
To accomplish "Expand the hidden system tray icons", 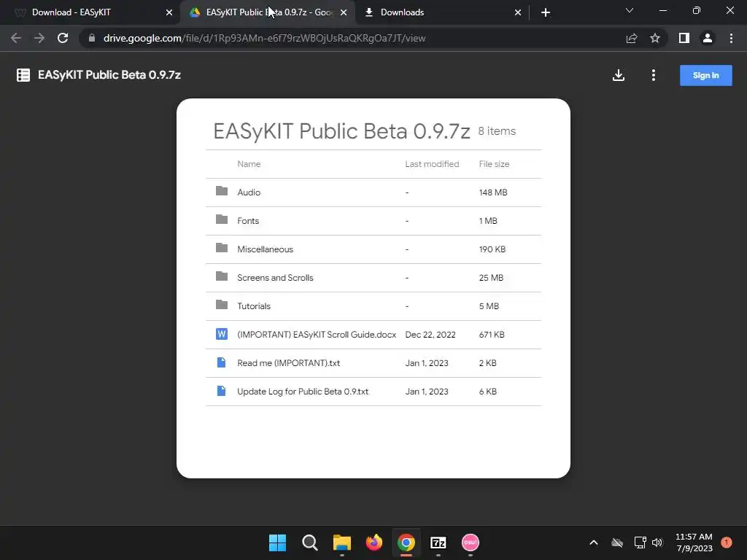I will 594,542.
